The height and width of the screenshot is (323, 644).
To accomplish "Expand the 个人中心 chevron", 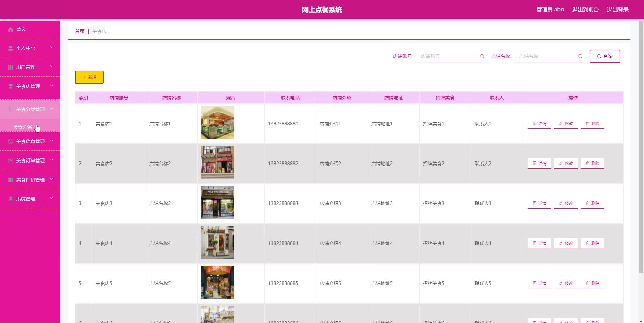I will (x=52, y=47).
